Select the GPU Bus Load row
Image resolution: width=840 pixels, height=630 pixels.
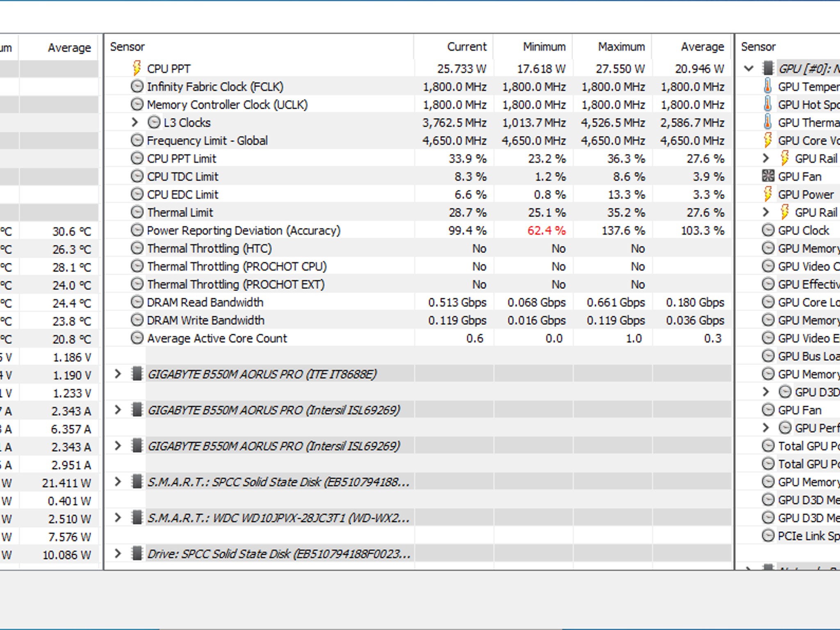(801, 356)
